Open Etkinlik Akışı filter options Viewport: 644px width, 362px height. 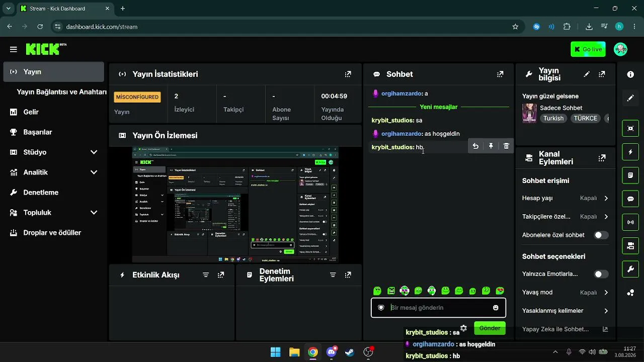coord(206,275)
